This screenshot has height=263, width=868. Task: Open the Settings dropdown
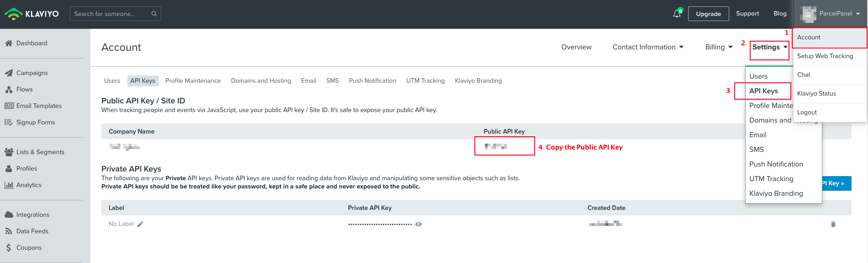pos(770,47)
